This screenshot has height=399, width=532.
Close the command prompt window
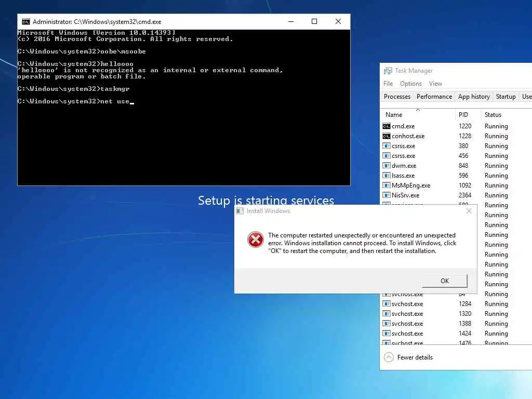pyautogui.click(x=338, y=21)
